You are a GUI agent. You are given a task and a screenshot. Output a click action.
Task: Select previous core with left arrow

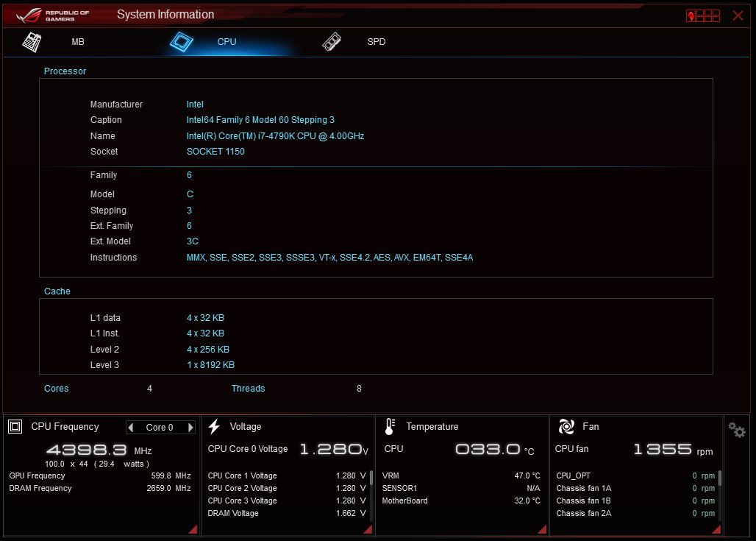(130, 427)
